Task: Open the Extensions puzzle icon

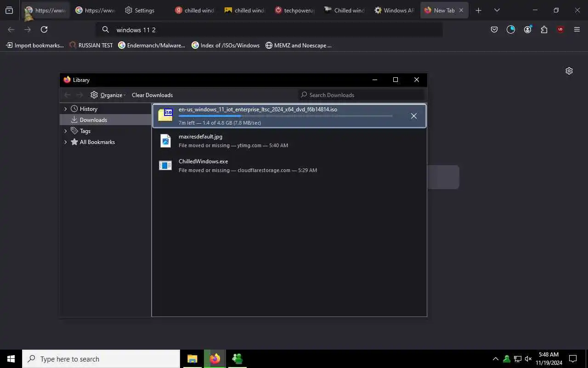Action: 544,29
